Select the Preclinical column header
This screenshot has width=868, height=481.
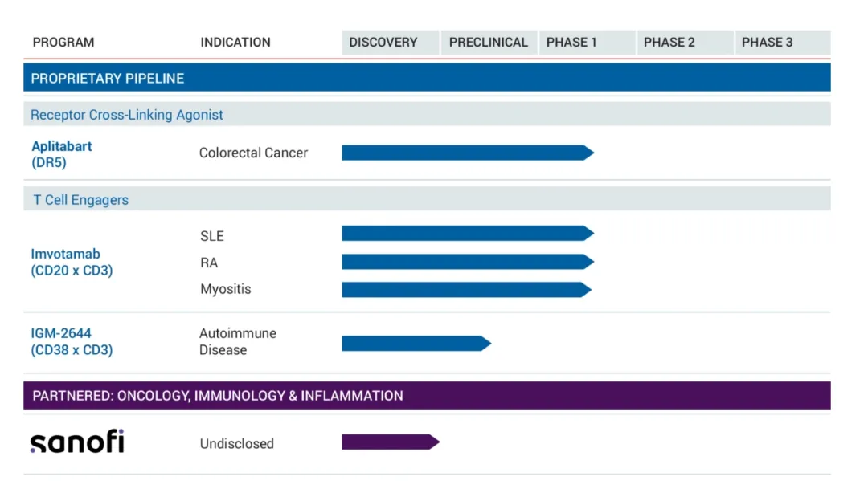point(488,43)
